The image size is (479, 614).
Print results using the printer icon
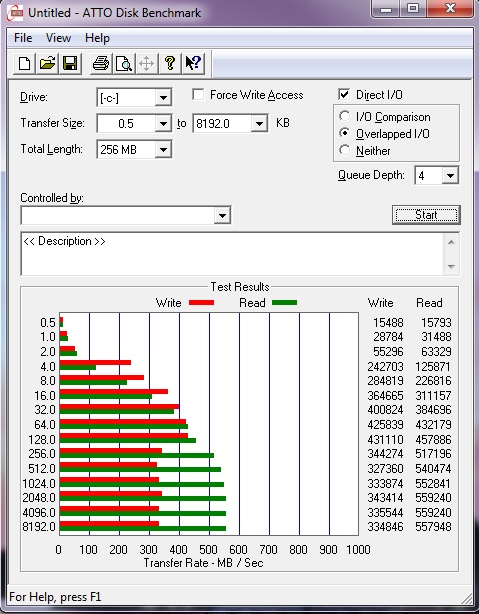pos(101,63)
